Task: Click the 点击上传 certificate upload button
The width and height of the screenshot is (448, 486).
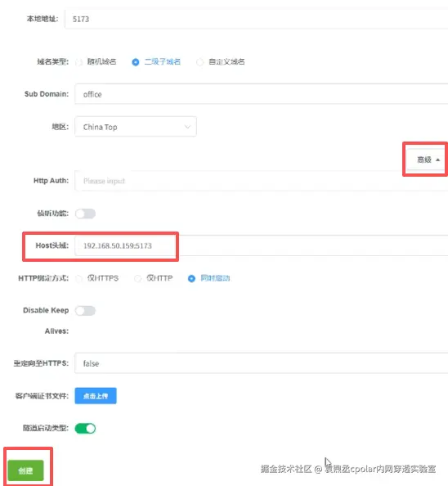Action: coord(96,396)
